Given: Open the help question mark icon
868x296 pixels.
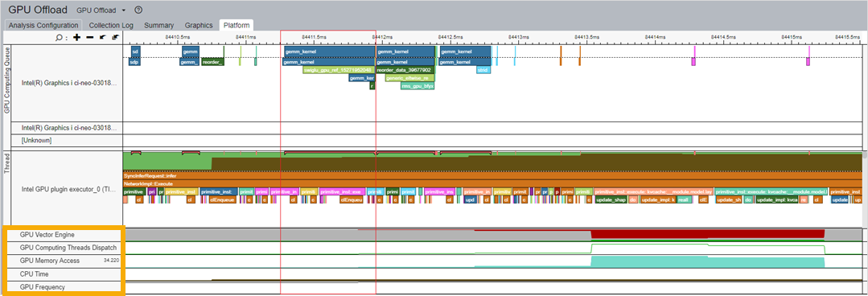Looking at the screenshot, I should pyautogui.click(x=138, y=10).
